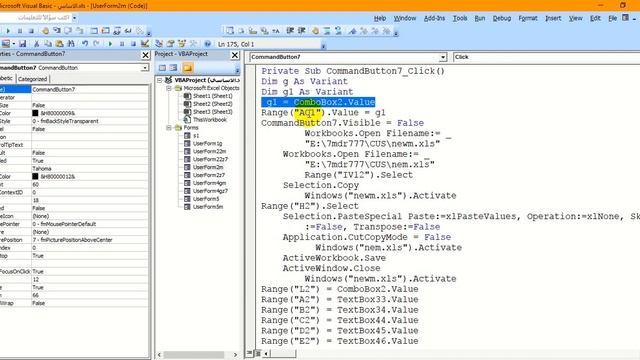Screen dimensions: 640x360
Task: Click the Comment Block icon in the Edit toolbar
Action: 327,31
